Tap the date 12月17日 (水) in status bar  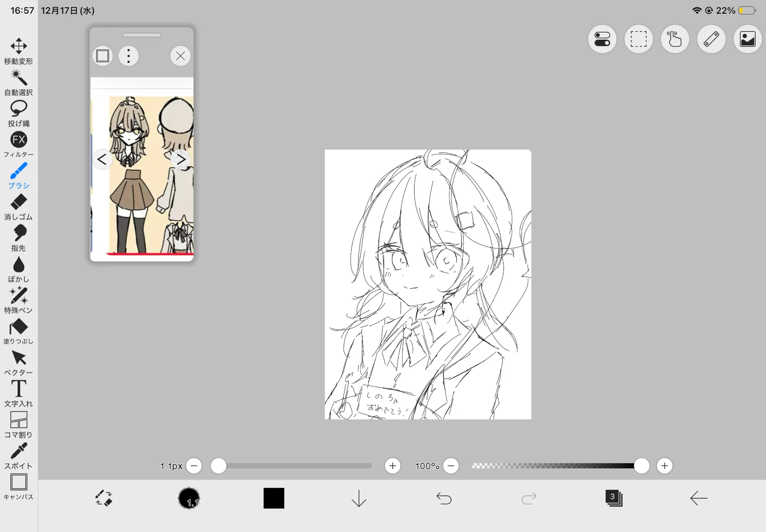(x=68, y=10)
